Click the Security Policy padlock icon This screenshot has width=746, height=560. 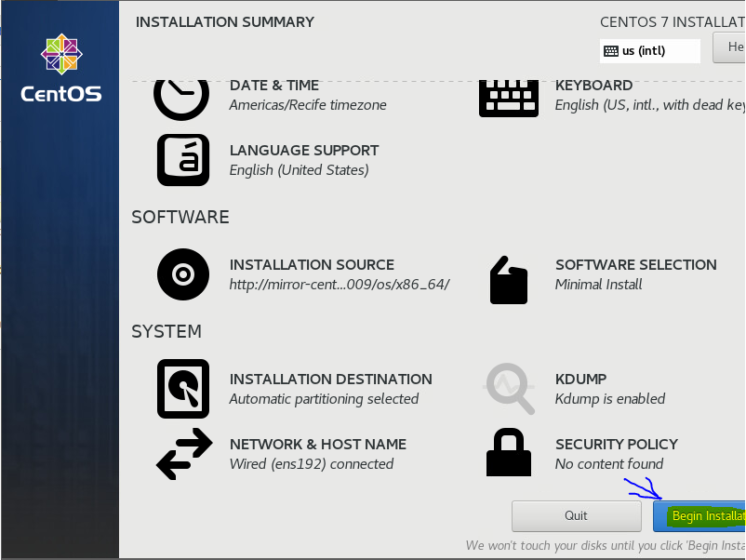[509, 453]
